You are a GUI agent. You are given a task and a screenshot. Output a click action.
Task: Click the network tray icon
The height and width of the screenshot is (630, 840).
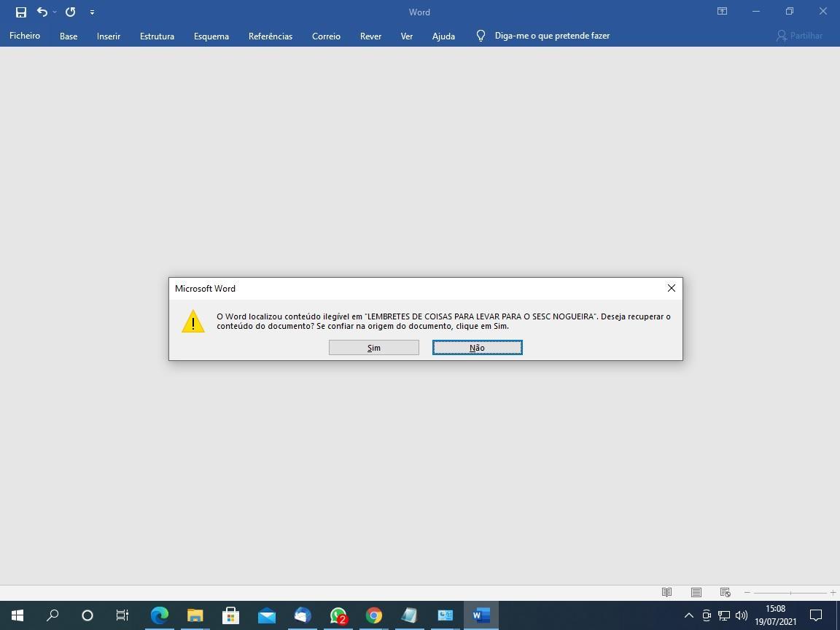pos(724,615)
